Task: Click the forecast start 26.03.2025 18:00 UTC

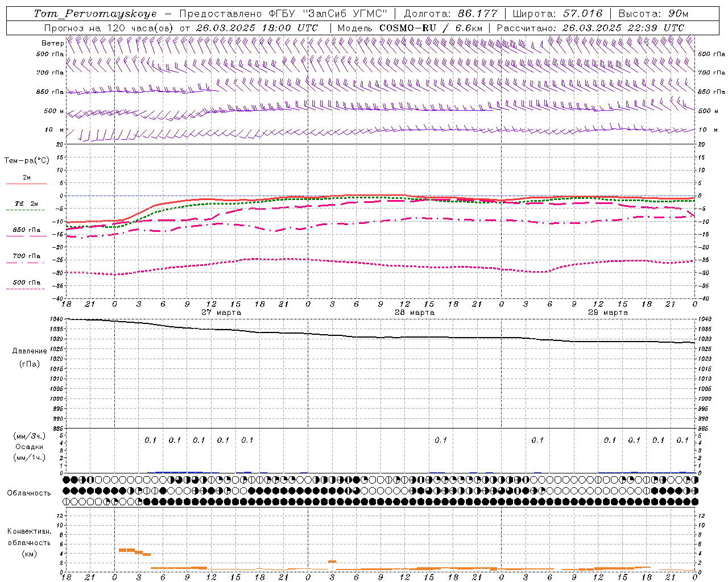Action: point(257,28)
